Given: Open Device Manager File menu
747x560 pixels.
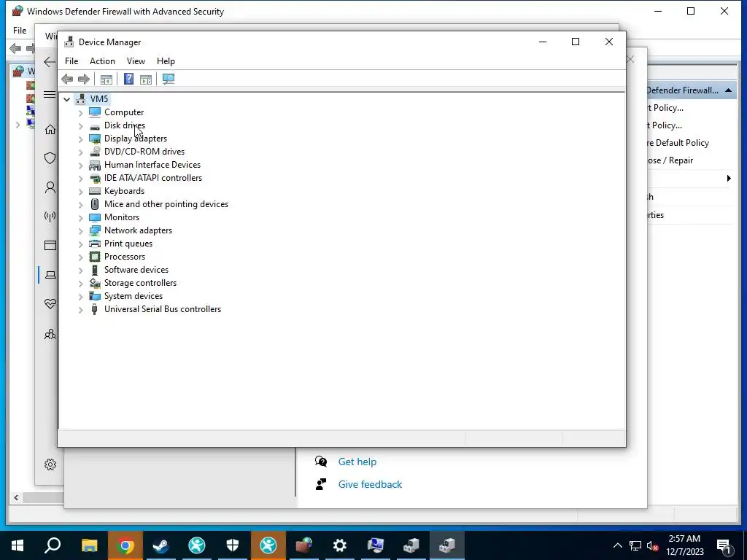Looking at the screenshot, I should pyautogui.click(x=71, y=61).
